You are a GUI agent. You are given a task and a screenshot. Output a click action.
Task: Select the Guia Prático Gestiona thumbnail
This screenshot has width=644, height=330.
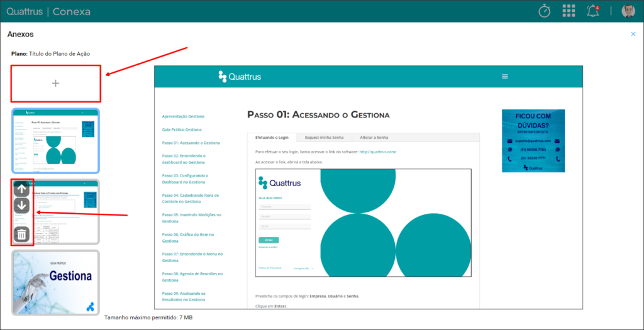coord(55,283)
